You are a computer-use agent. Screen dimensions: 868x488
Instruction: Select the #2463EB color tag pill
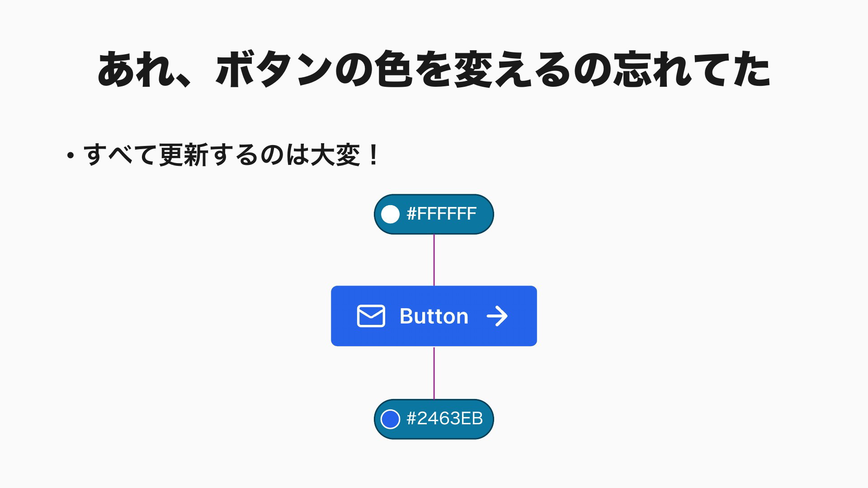coord(434,419)
